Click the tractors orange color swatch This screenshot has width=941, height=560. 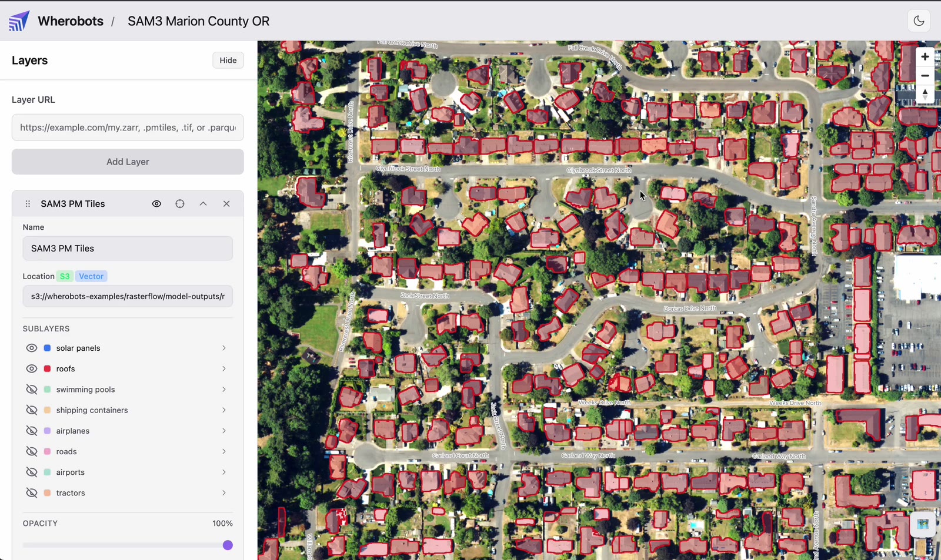click(x=47, y=493)
